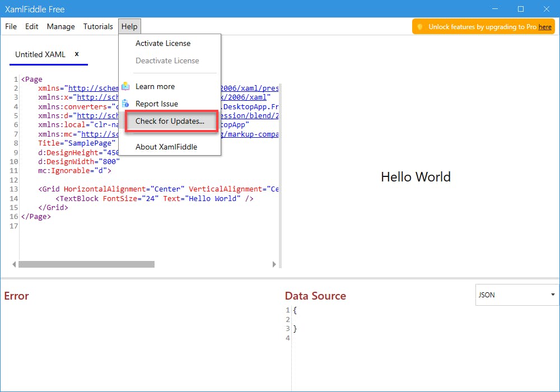Open About XamlFiddle

166,147
